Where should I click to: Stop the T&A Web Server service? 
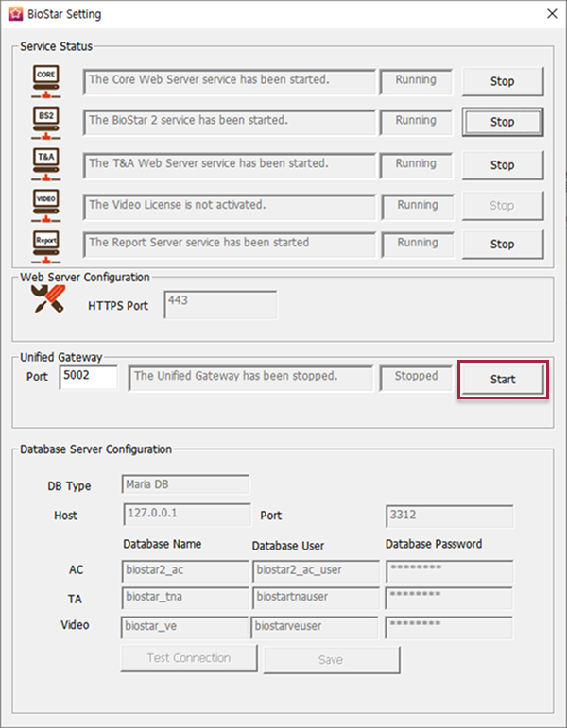(x=503, y=165)
